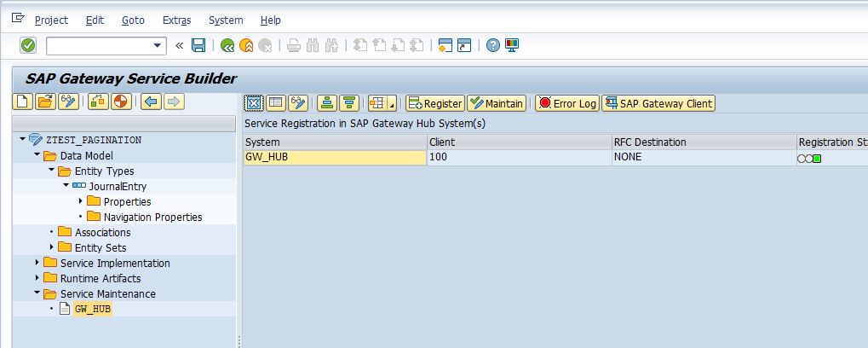Click the Details icon in the table toolbar
868x348 pixels.
(x=276, y=103)
